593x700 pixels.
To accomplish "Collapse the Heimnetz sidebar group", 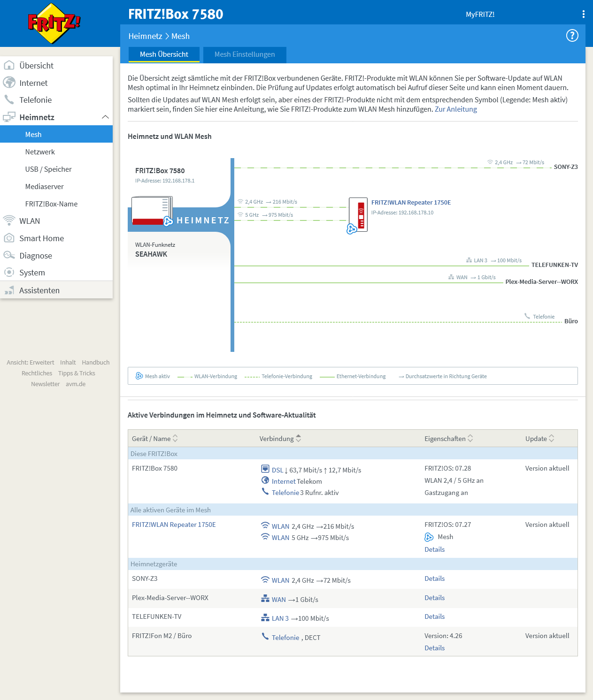I will click(x=106, y=117).
